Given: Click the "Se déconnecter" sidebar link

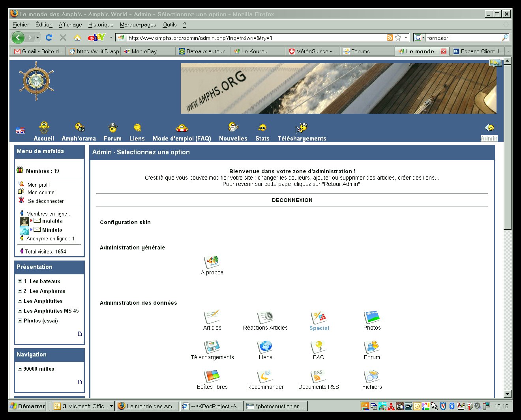Looking at the screenshot, I should [x=45, y=201].
